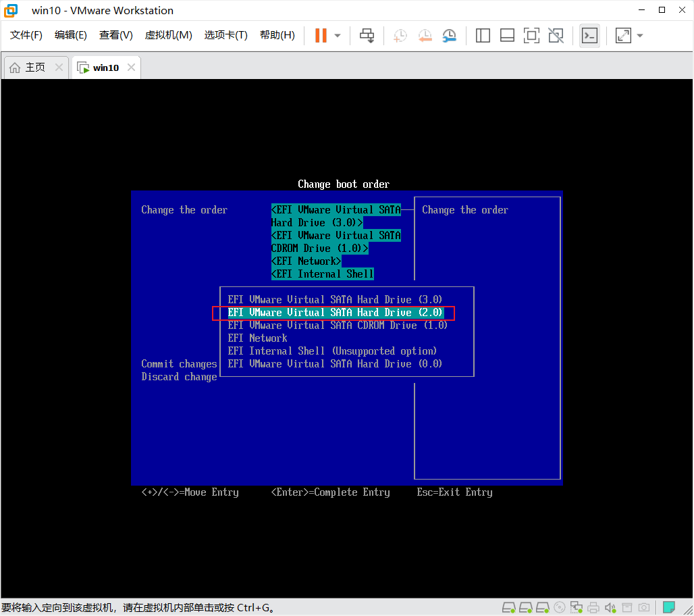Viewport: 694px width, 616px height.
Task: Enter full screen mode
Action: point(531,35)
